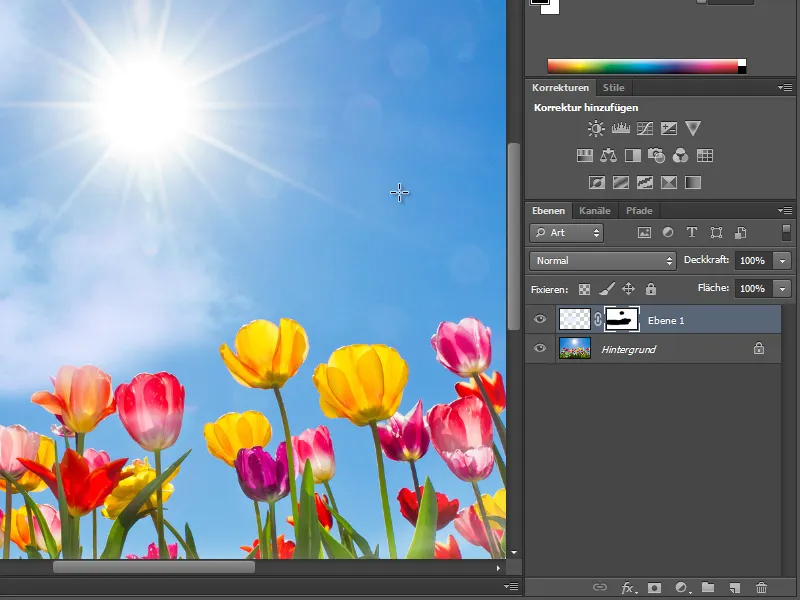Switch to the Ebenen tab
Image resolution: width=800 pixels, height=600 pixels.
548,210
